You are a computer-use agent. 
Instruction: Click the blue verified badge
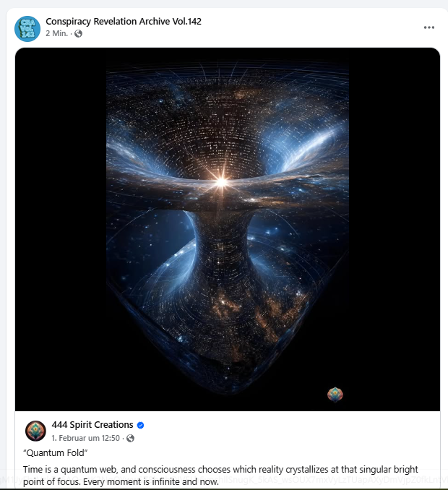coord(141,425)
